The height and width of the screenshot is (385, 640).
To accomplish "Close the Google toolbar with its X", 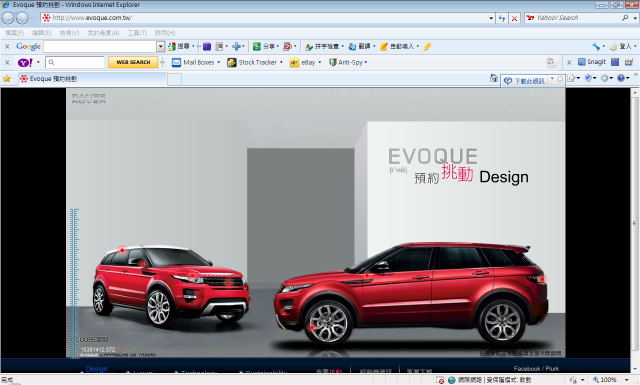I will click(x=7, y=47).
